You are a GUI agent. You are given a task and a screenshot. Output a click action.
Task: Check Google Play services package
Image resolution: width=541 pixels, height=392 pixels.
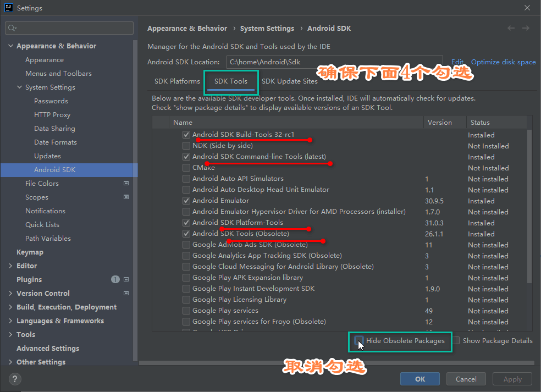click(x=186, y=311)
